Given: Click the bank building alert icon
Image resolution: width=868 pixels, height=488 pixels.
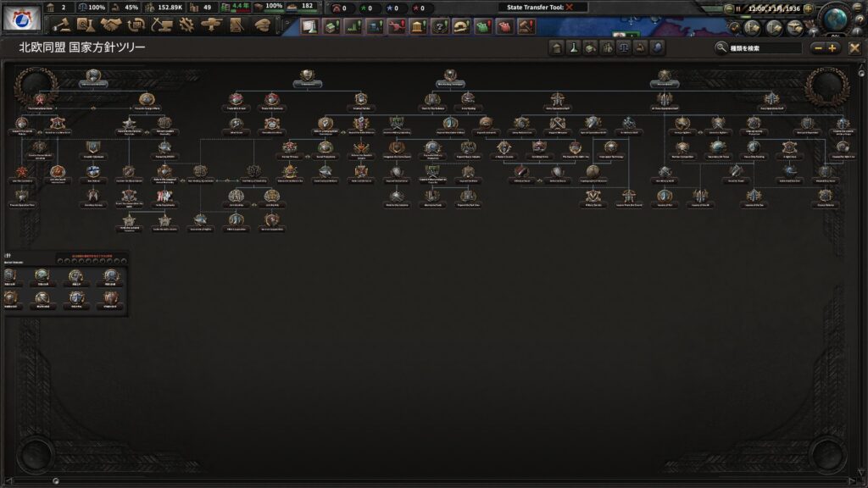Looking at the screenshot, I should 419,26.
